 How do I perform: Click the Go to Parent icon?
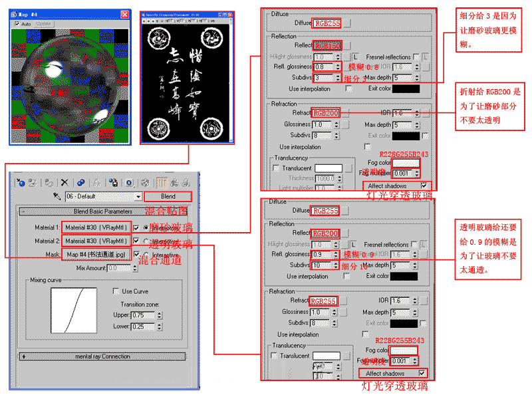point(174,183)
